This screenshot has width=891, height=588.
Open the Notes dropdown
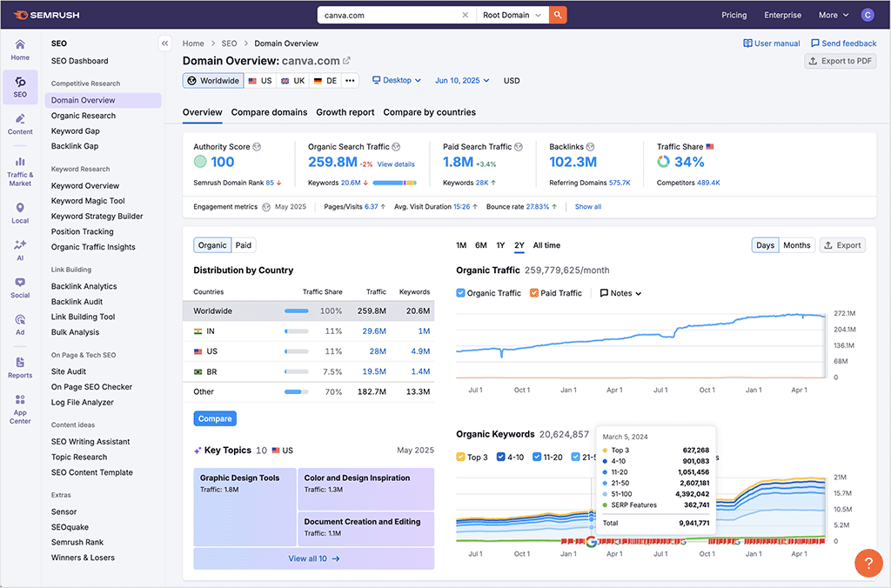[620, 293]
